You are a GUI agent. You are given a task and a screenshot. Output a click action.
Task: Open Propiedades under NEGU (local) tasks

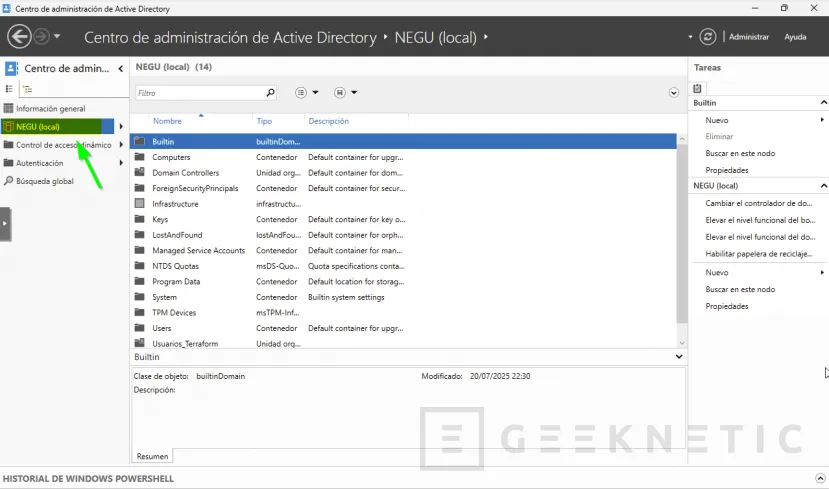[x=726, y=306]
